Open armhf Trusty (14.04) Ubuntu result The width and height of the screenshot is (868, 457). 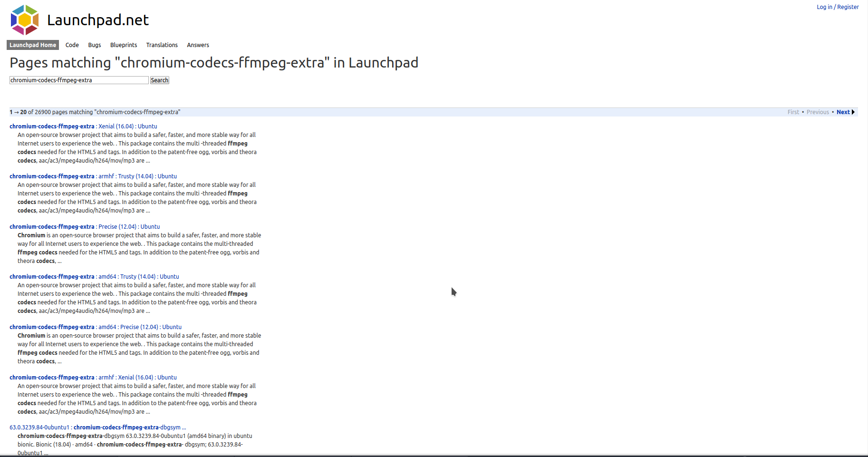[x=93, y=176]
